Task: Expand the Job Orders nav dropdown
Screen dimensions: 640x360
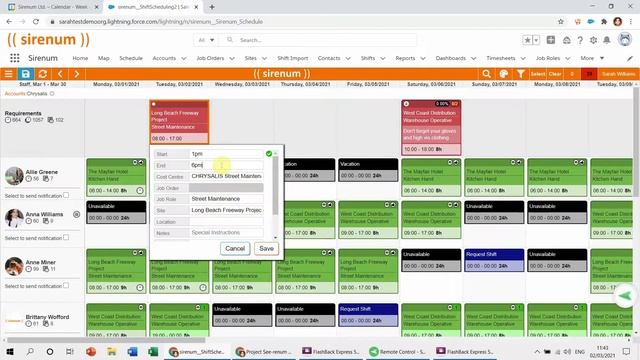Action: click(232, 58)
